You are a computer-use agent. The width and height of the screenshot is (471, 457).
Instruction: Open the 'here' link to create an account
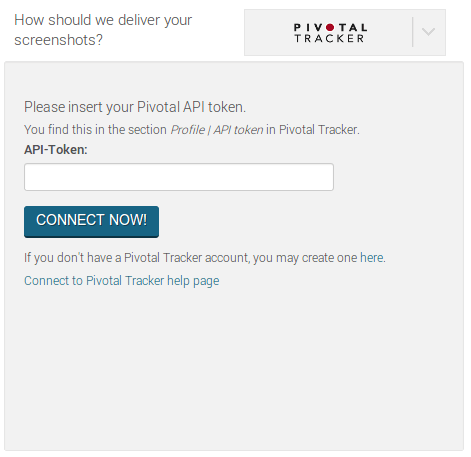pos(372,258)
